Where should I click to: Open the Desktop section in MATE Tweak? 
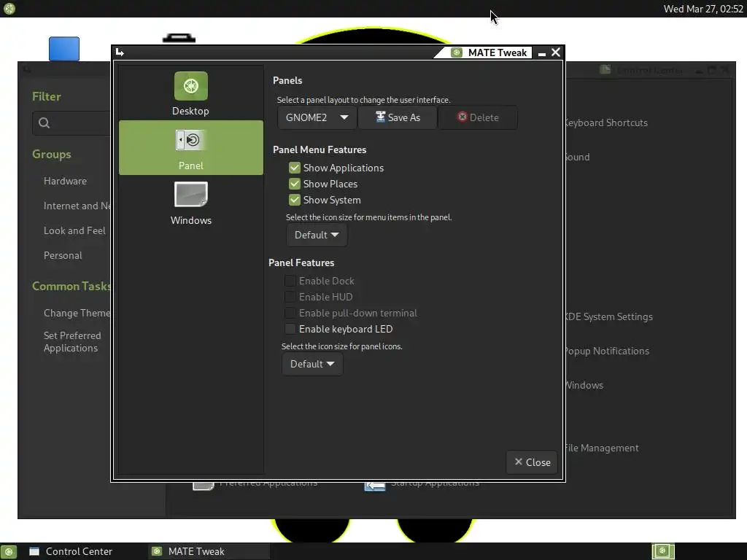[190, 94]
